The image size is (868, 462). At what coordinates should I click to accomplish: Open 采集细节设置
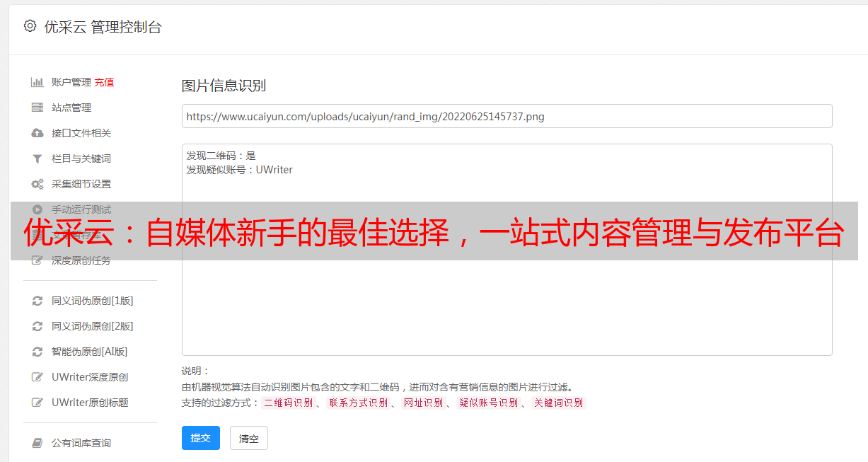click(81, 184)
